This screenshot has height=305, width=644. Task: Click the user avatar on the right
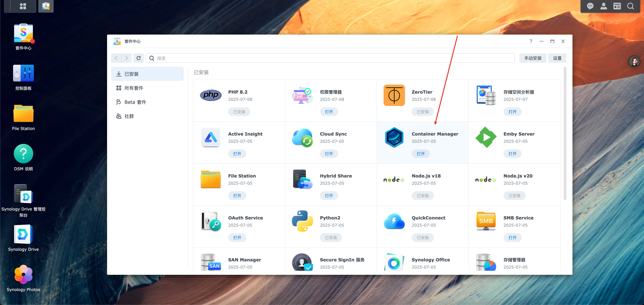coord(634,61)
